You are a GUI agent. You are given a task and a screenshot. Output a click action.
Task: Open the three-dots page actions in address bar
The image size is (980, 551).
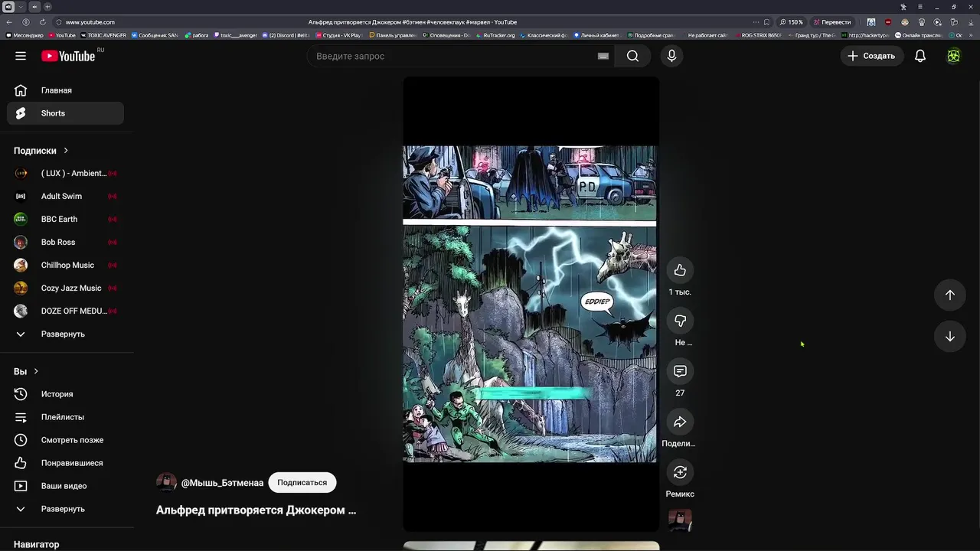(756, 22)
